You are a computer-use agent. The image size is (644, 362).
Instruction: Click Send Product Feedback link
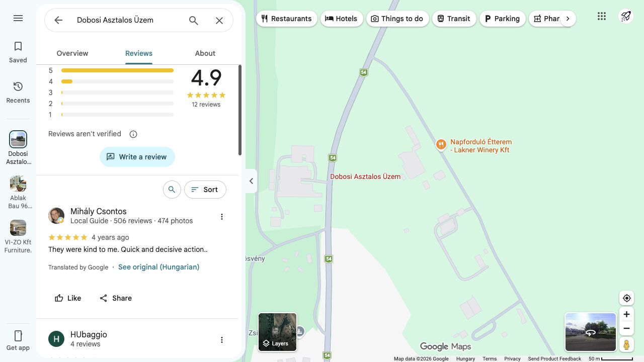click(x=554, y=358)
